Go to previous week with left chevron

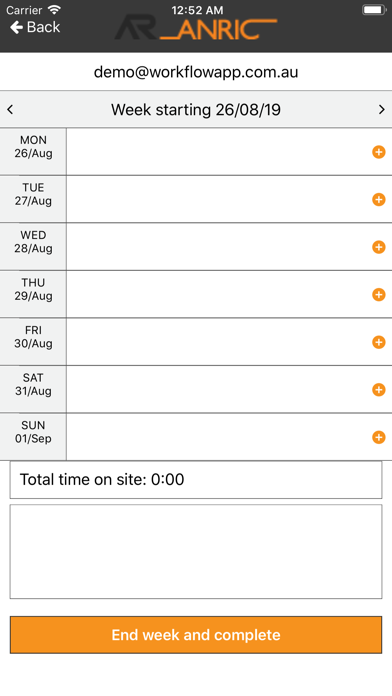click(10, 109)
